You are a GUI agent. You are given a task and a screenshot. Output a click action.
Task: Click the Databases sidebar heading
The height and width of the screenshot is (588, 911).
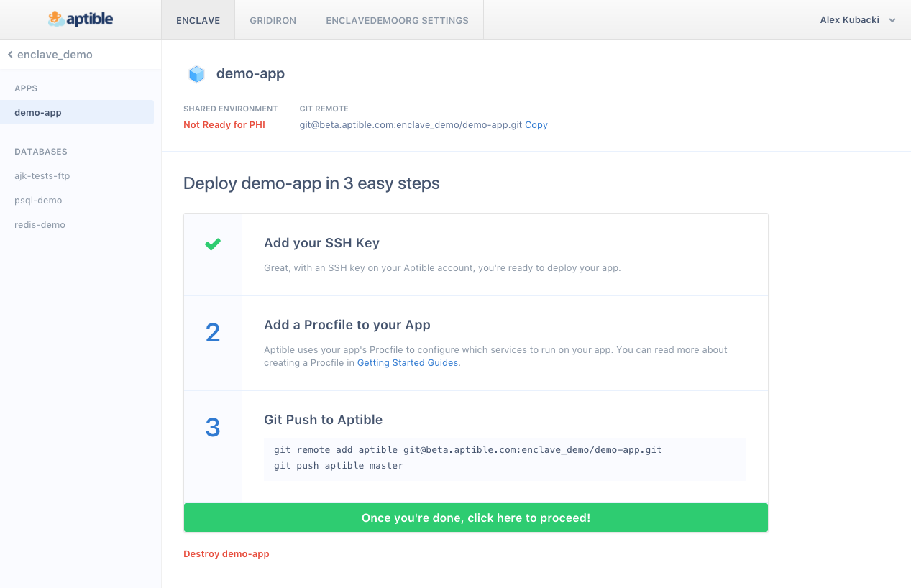[41, 152]
